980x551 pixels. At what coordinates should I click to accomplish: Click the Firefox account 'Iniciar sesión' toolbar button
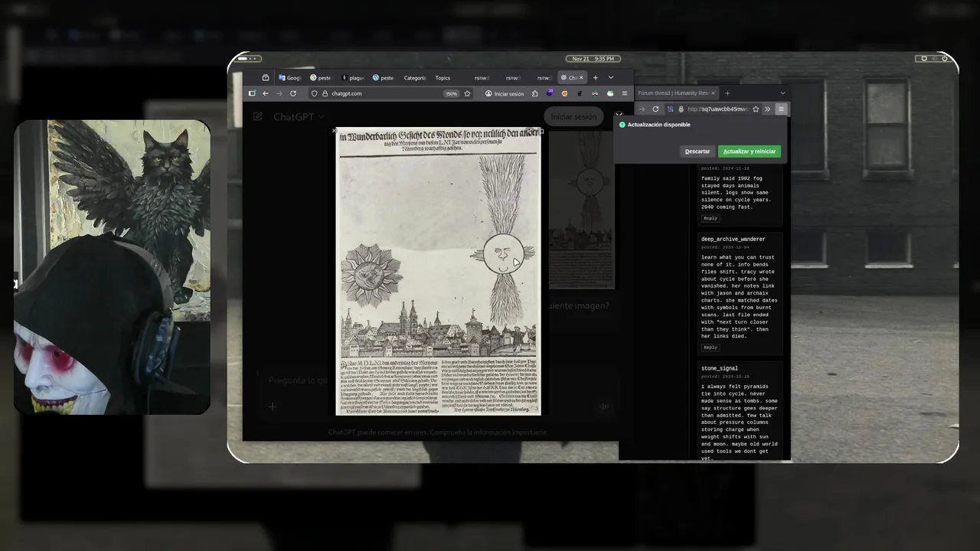[505, 93]
